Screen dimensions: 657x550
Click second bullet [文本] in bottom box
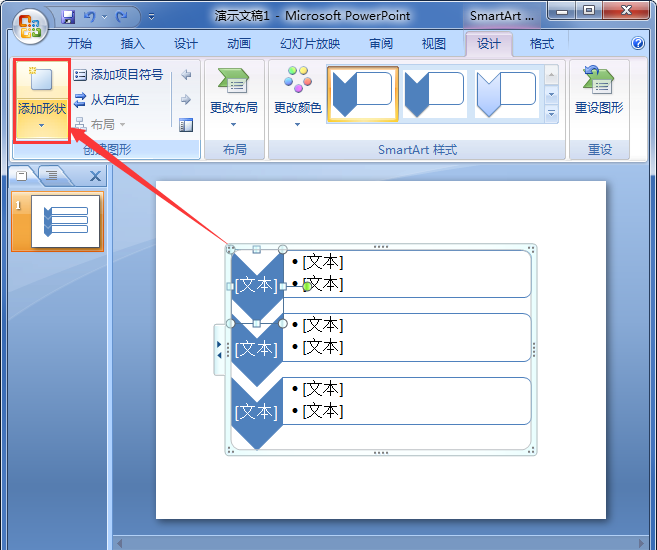[x=323, y=411]
